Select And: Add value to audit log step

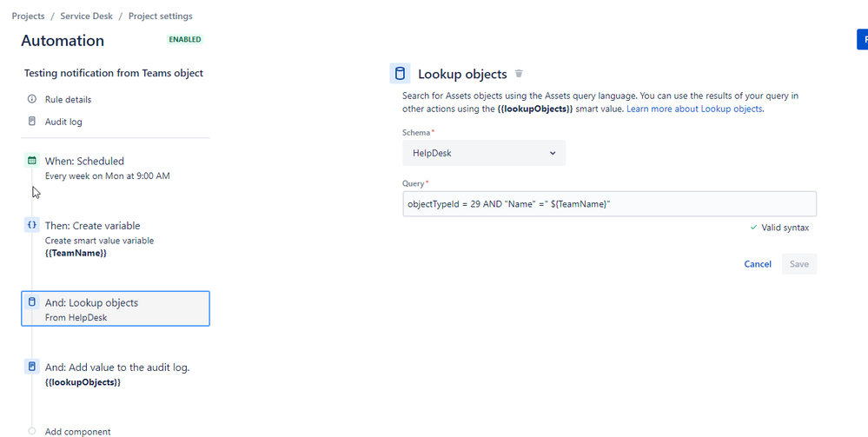(x=116, y=374)
